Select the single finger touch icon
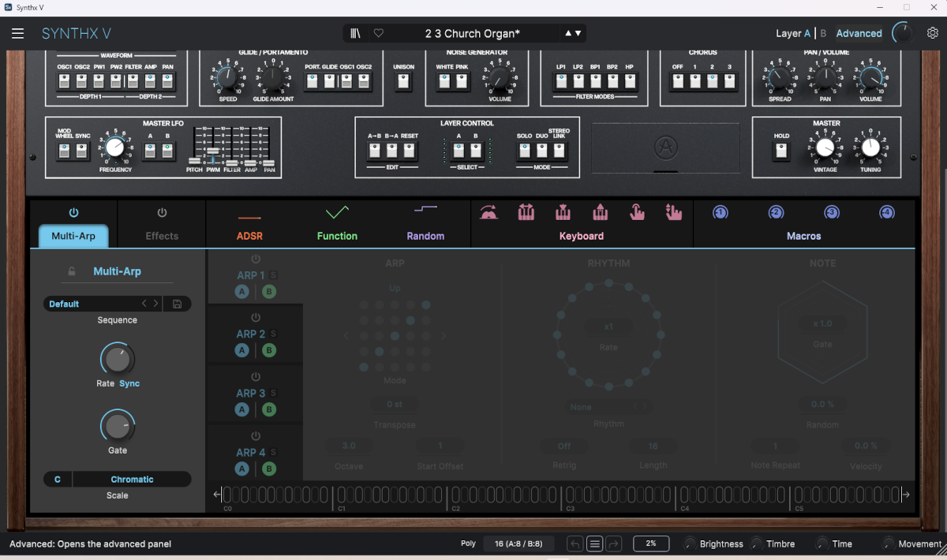The width and height of the screenshot is (947, 560). pyautogui.click(x=637, y=212)
